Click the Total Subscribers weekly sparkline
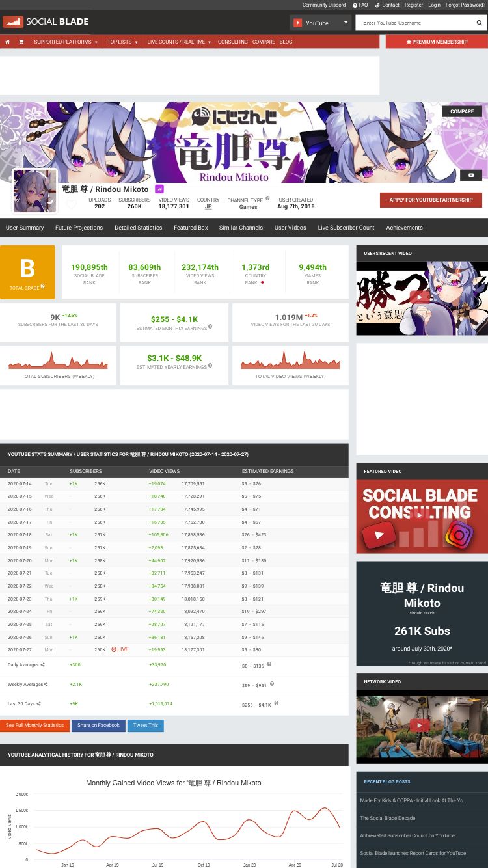This screenshot has width=488, height=868. click(58, 360)
